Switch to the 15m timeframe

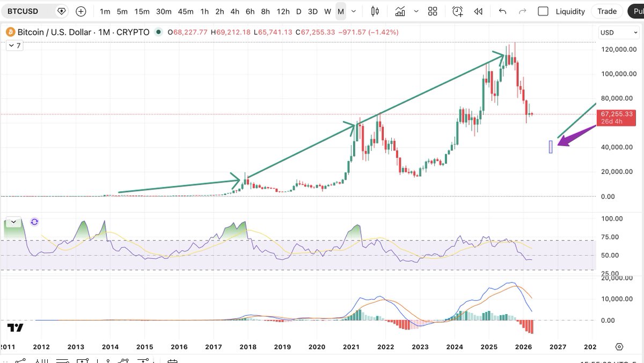pyautogui.click(x=142, y=11)
